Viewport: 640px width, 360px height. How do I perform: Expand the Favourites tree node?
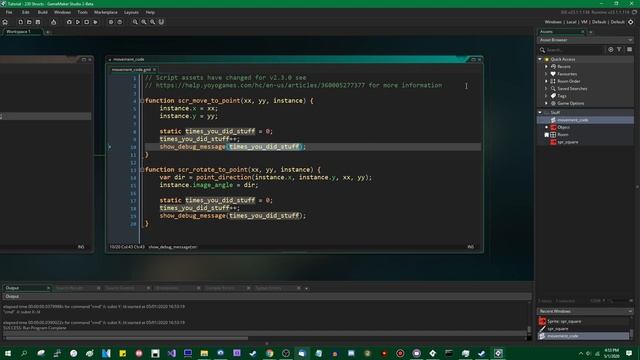click(x=546, y=74)
